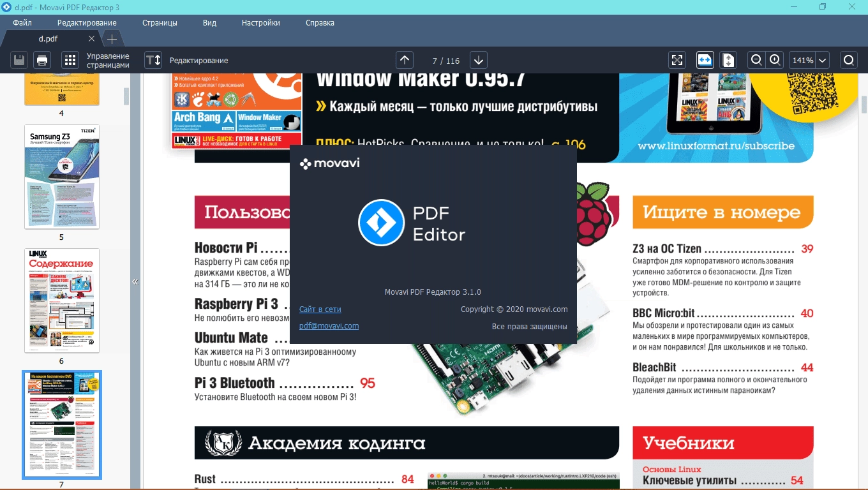Click the Copyright © 2020 movavi.com text
The image size is (868, 490).
(x=514, y=309)
